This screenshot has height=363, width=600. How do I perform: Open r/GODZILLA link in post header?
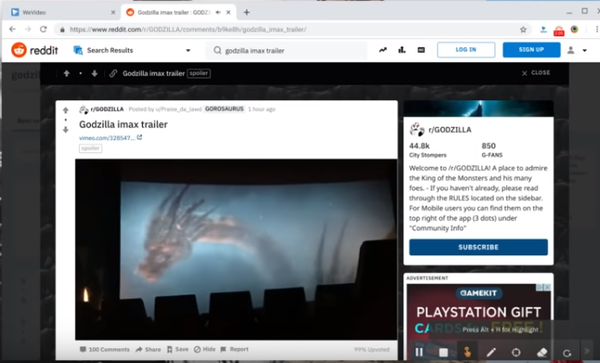point(107,109)
